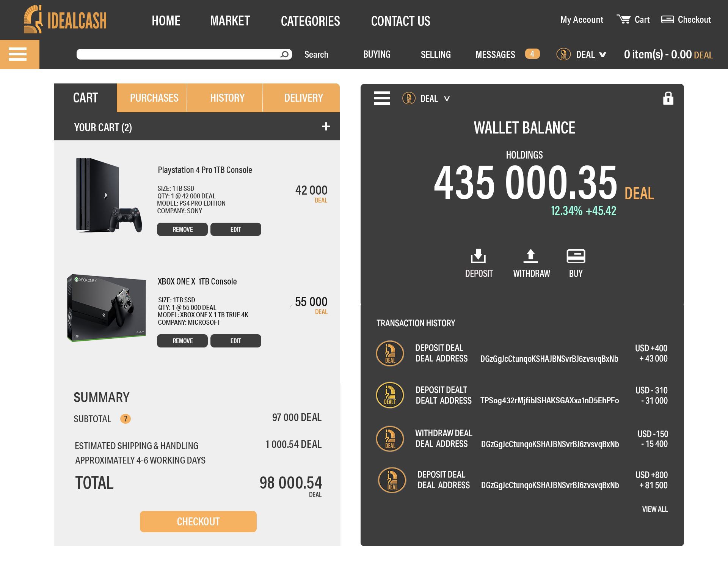This screenshot has height=569, width=728.
Task: Click VIEW ALL transactions
Action: [x=655, y=509]
